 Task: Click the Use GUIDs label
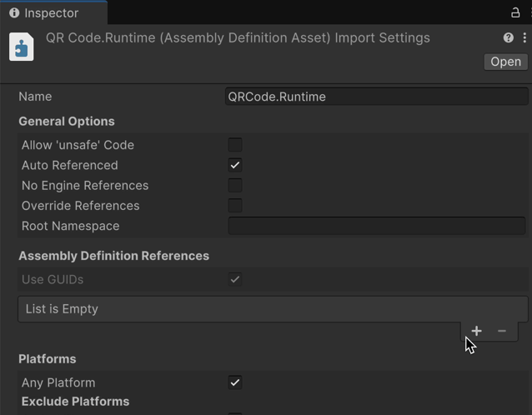[53, 280]
